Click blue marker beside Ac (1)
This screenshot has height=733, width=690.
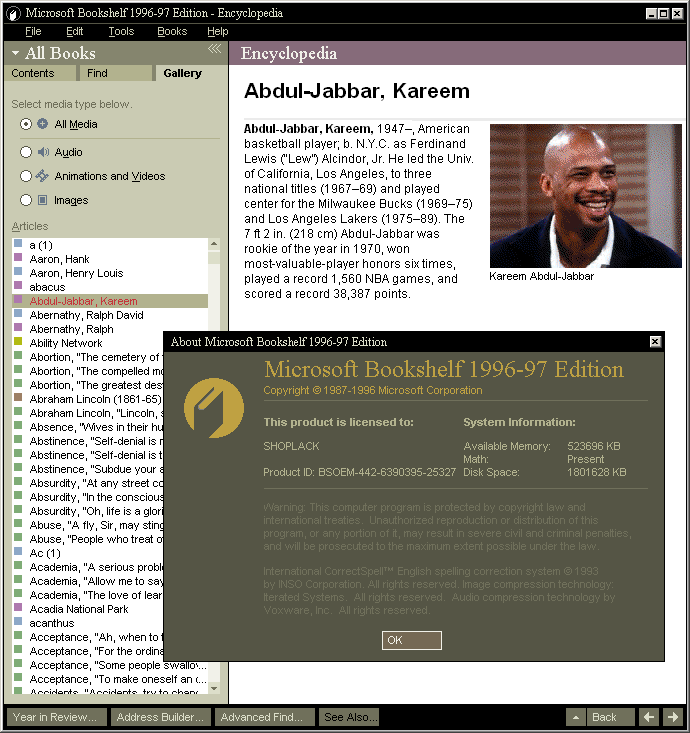pos(18,551)
